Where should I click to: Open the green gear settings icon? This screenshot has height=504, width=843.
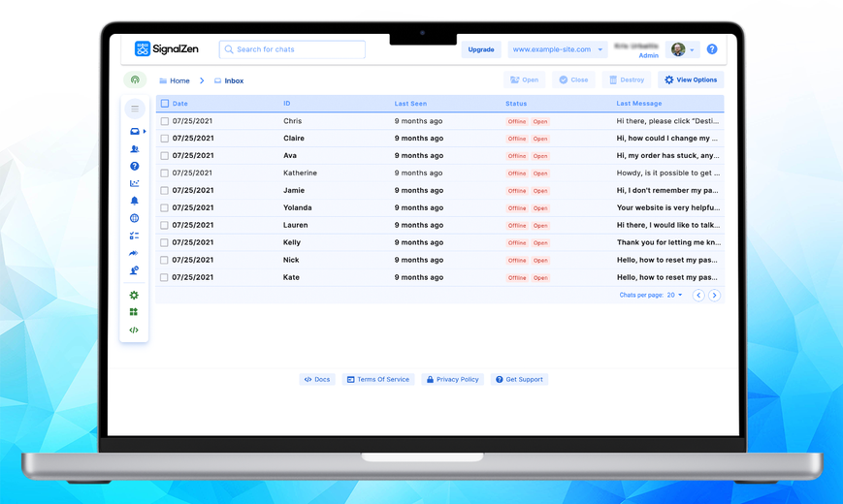coord(134,295)
